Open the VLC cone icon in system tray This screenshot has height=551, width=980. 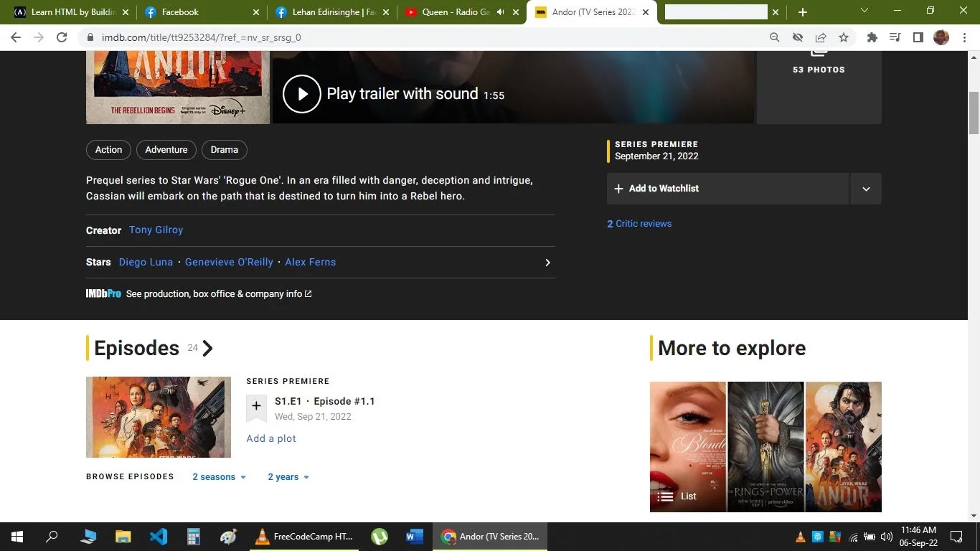pos(801,537)
